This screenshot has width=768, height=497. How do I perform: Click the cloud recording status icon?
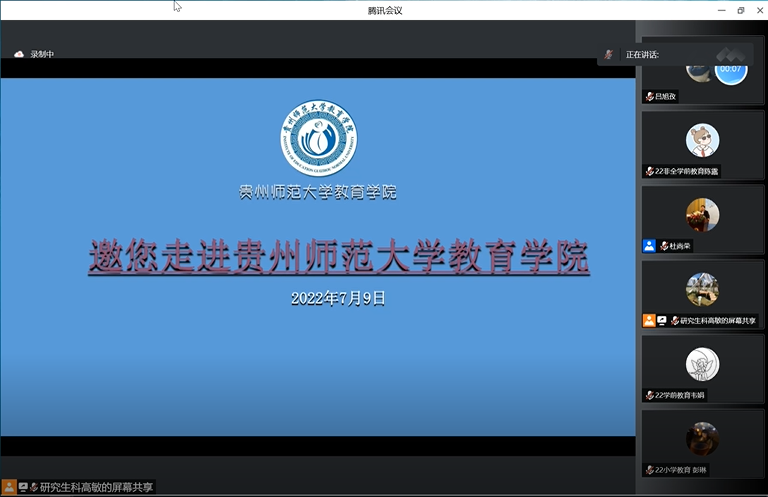(x=18, y=54)
